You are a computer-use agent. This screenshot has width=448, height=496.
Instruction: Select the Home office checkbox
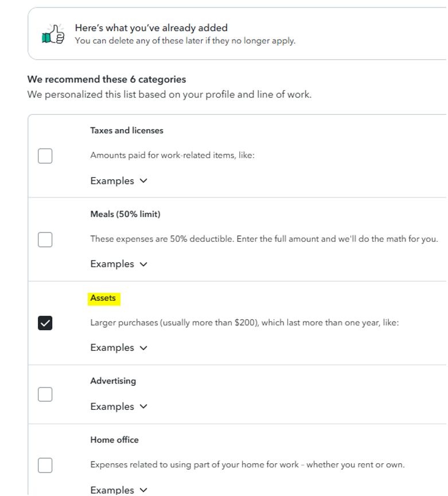coord(45,465)
